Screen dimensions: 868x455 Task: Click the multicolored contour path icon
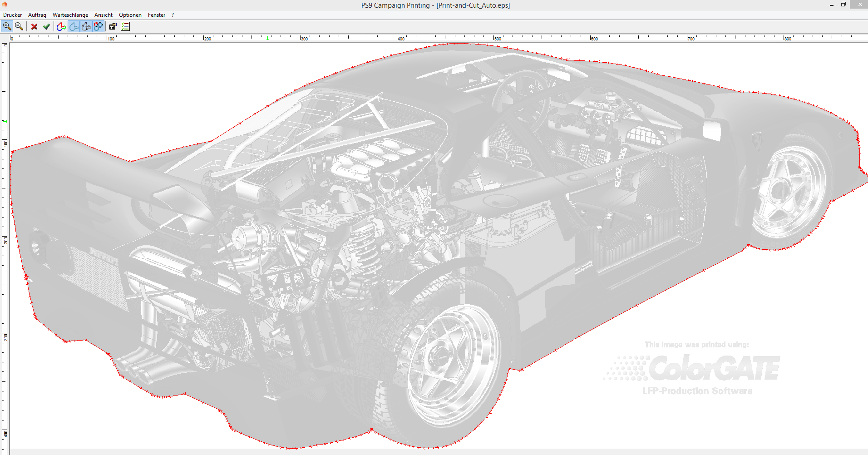(61, 26)
